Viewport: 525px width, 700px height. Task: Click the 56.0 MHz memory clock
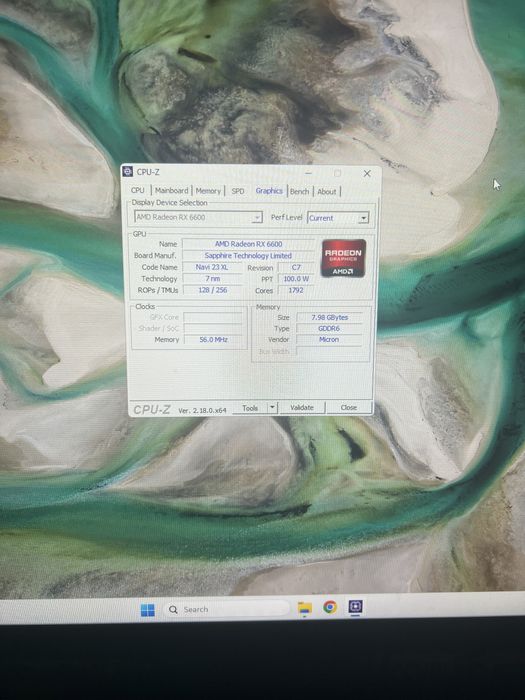click(213, 340)
